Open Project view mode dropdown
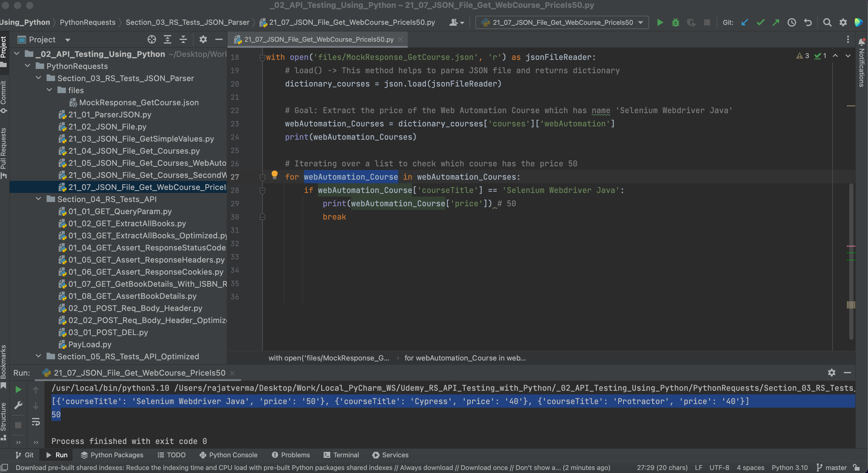This screenshot has width=868, height=473. pyautogui.click(x=68, y=40)
